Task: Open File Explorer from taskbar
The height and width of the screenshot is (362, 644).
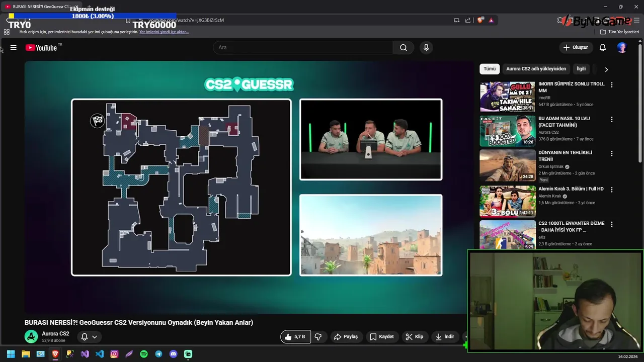Action: (x=26, y=354)
